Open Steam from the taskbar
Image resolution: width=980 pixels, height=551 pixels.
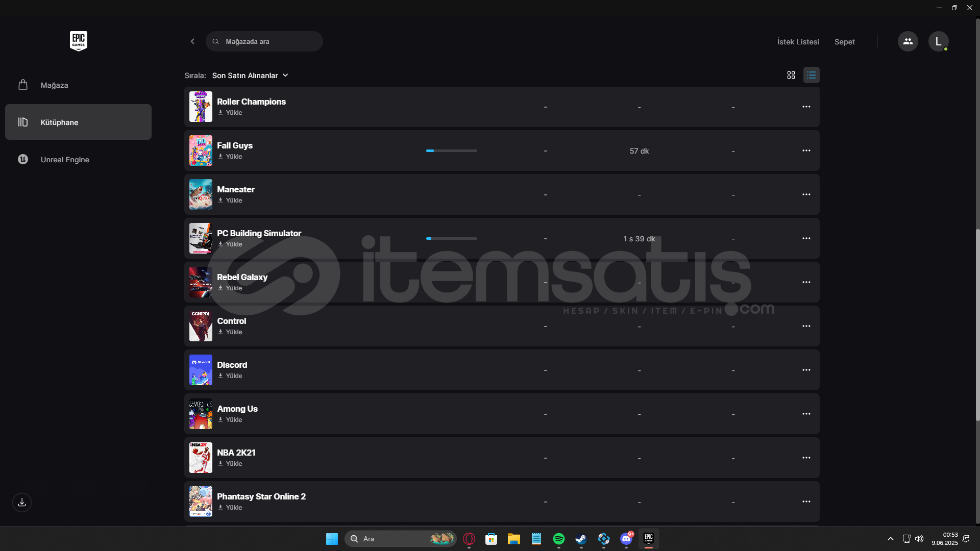(581, 539)
